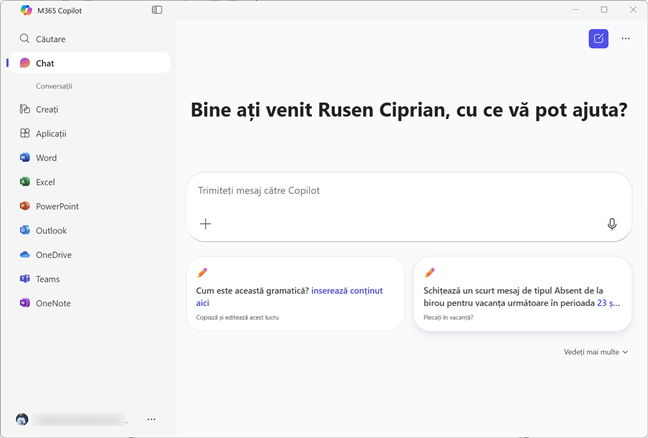
Task: Open Outlook label in sidebar
Action: [x=51, y=231]
